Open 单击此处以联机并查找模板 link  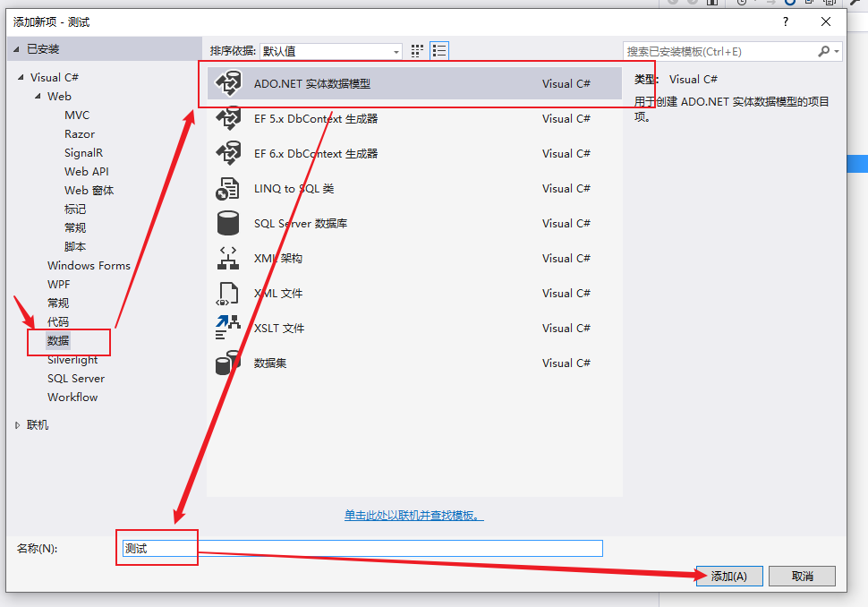pos(414,516)
